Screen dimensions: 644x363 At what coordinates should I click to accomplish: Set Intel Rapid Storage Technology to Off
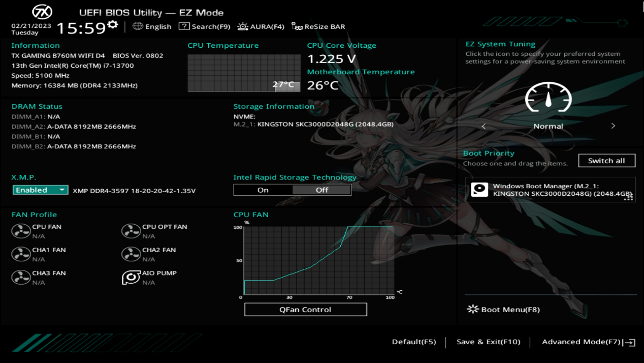pos(321,190)
